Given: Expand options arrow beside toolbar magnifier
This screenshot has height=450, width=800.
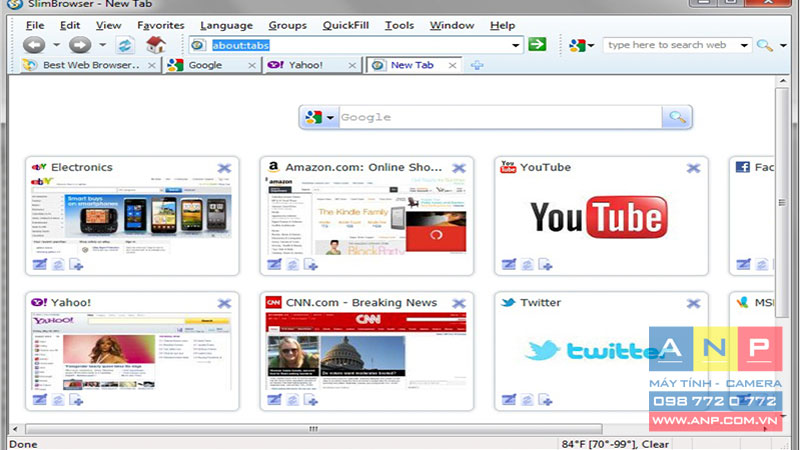Looking at the screenshot, I should click(783, 45).
